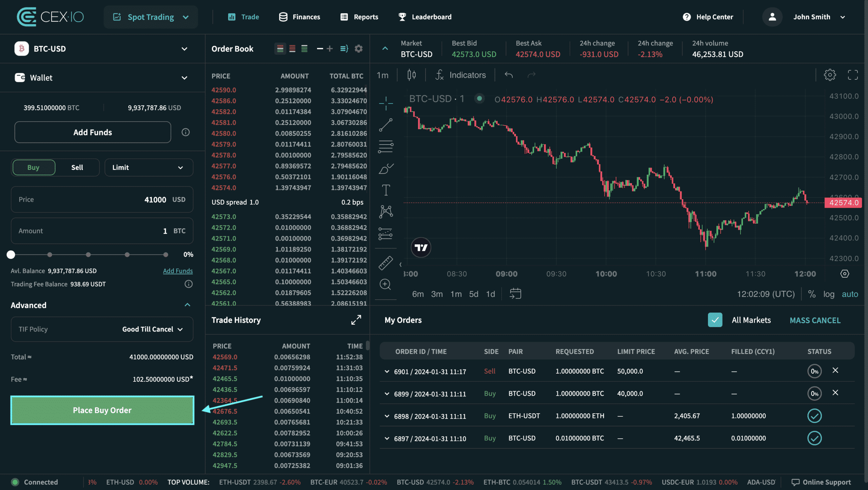Open the Limit order type dropdown
The height and width of the screenshot is (490, 868).
149,167
